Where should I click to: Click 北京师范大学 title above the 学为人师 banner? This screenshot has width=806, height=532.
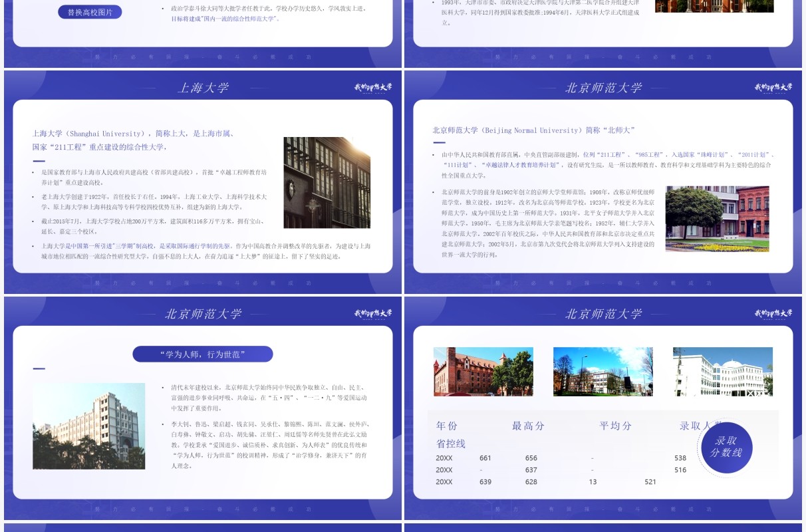(203, 314)
